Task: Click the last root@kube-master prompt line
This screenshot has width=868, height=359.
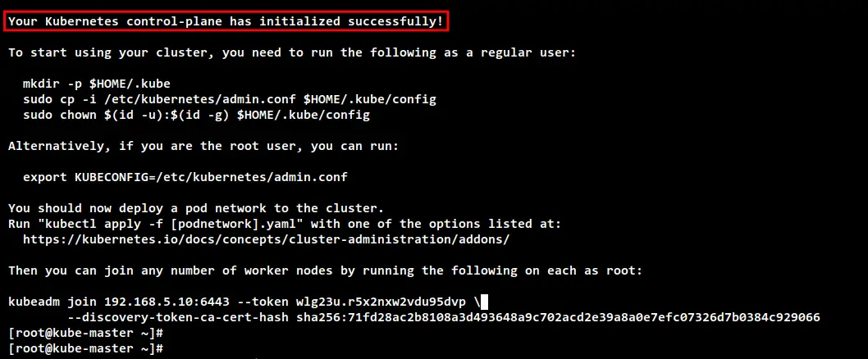Action: (86, 348)
